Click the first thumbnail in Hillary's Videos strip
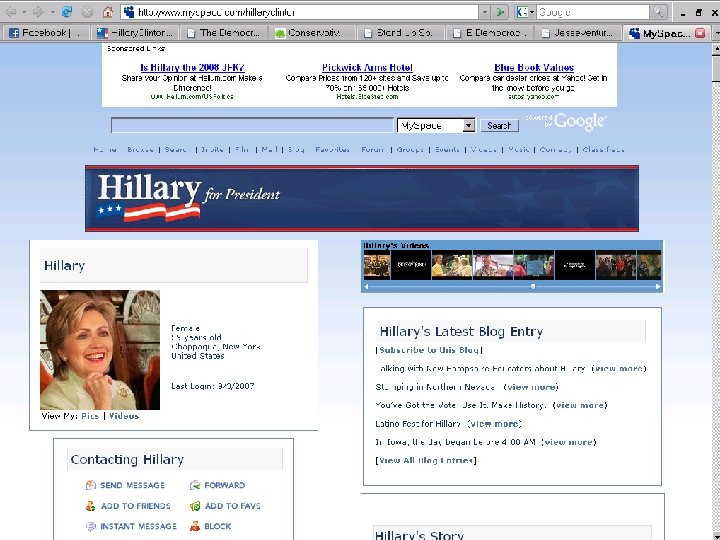The image size is (720, 540). point(377,265)
